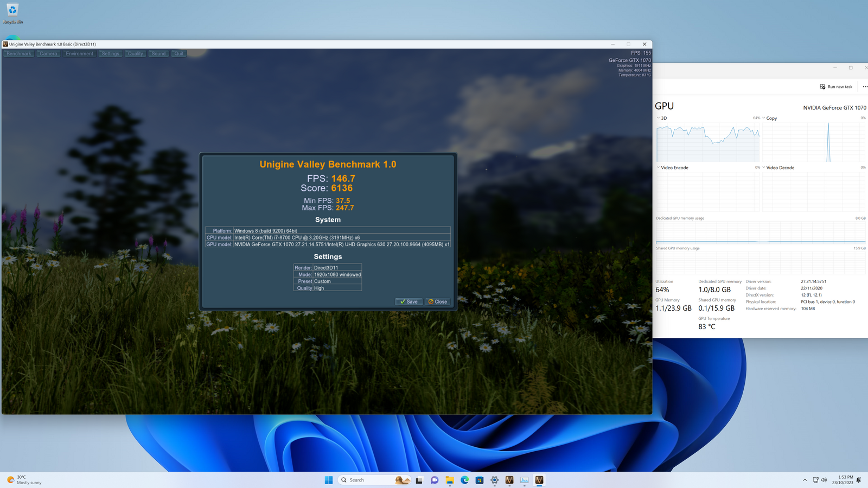Open the weather widget showing 30°C
This screenshot has height=488, width=868.
[24, 480]
